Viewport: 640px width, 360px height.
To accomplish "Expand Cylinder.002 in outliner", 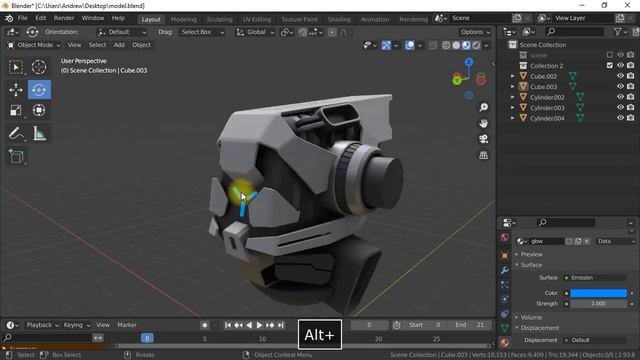I will click(513, 97).
